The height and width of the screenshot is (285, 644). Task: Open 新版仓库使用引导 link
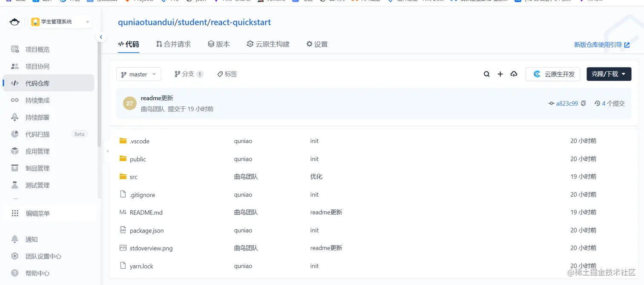pos(602,45)
